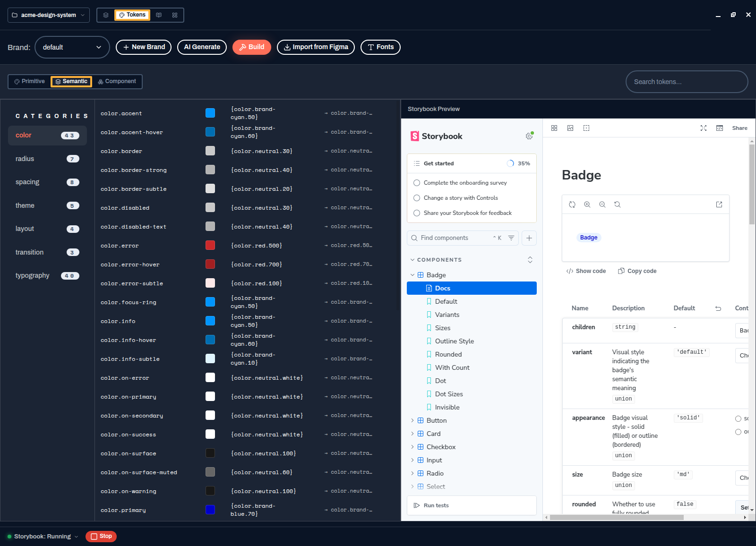
Task: Switch to the Component tokens tab
Action: coord(117,81)
